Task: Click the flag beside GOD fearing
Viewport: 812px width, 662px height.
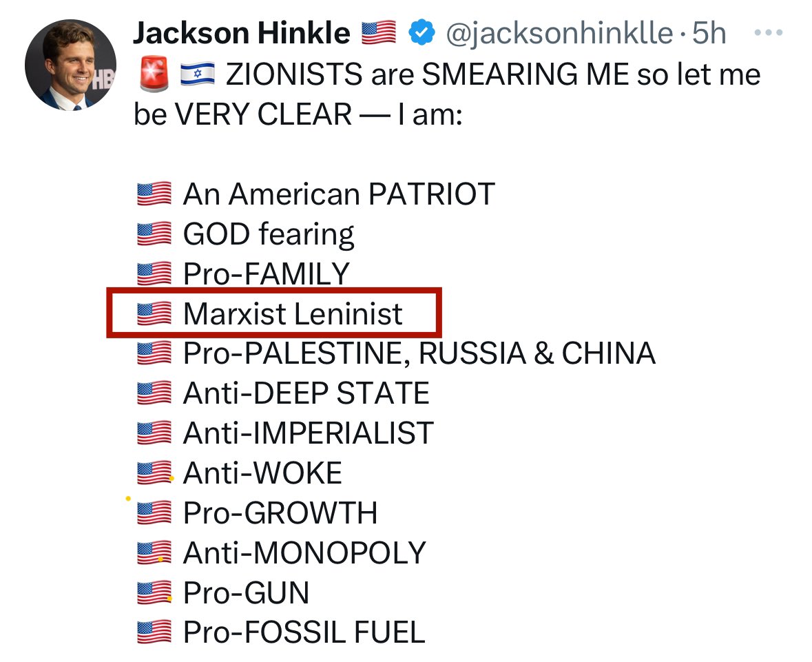Action: 154,234
